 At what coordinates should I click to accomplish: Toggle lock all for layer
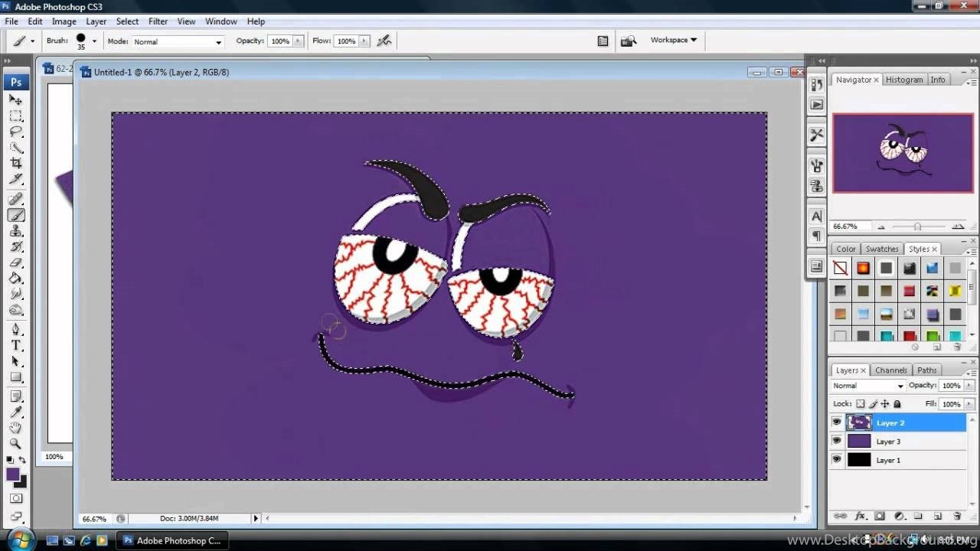pyautogui.click(x=897, y=404)
